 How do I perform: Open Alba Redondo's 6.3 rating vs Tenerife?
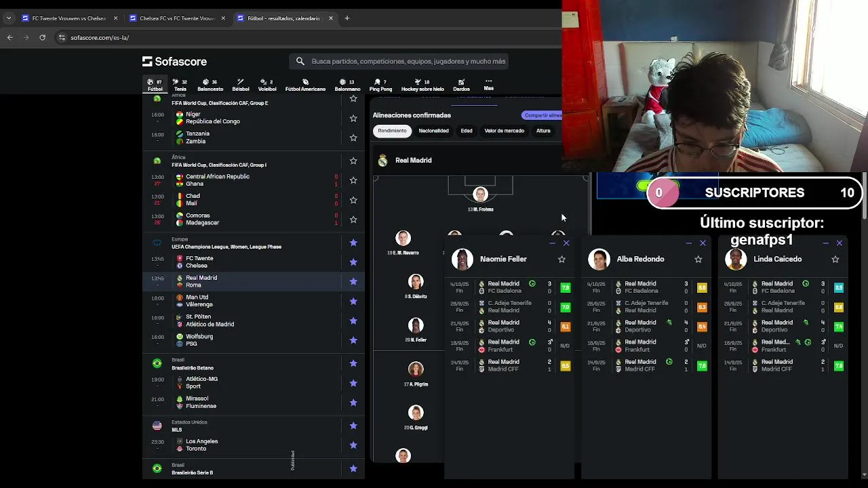pos(702,307)
